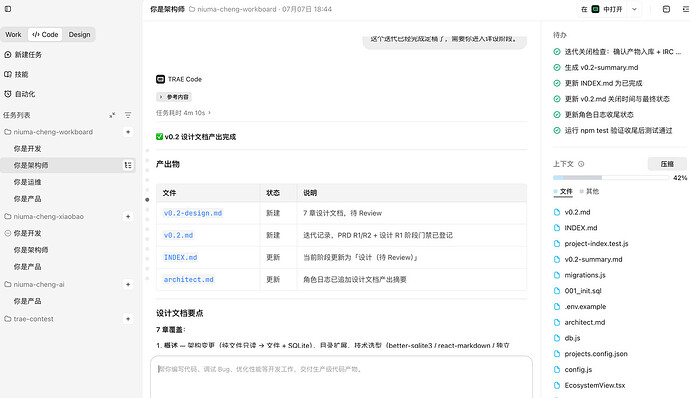Add task to niuma-cheng-workboard with plus

(128, 132)
